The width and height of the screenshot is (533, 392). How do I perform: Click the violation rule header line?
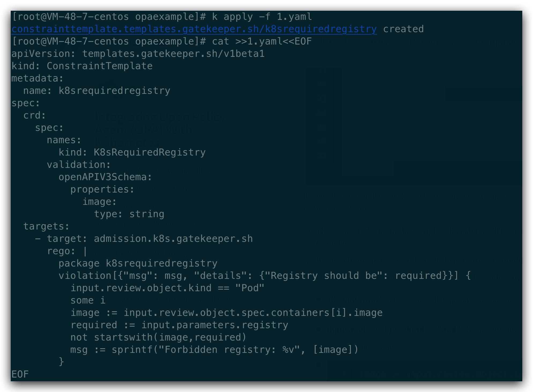tap(265, 276)
